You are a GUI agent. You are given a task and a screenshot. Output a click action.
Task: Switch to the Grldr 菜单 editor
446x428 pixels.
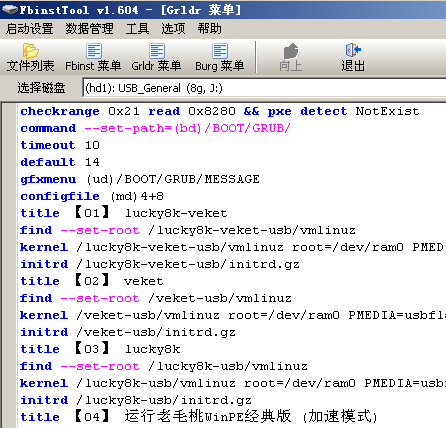tap(156, 57)
